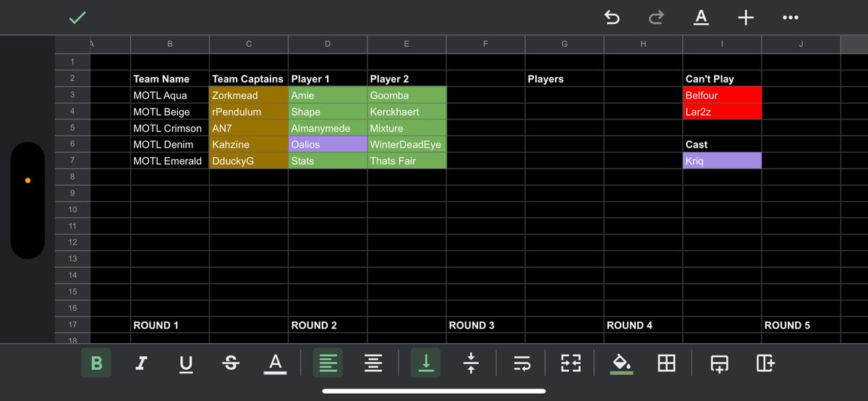868x401 pixels.
Task: Select the ROUND 5 cell
Action: (x=801, y=325)
